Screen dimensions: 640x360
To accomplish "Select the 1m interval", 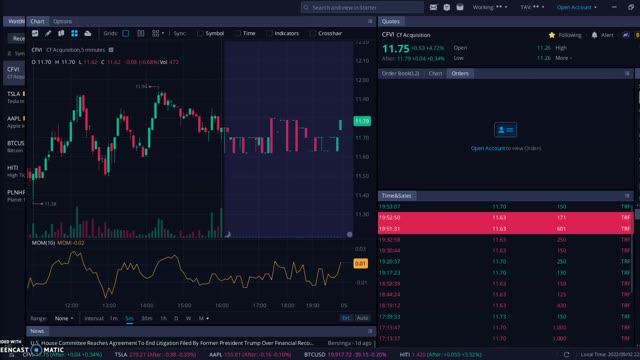I will [114, 318].
